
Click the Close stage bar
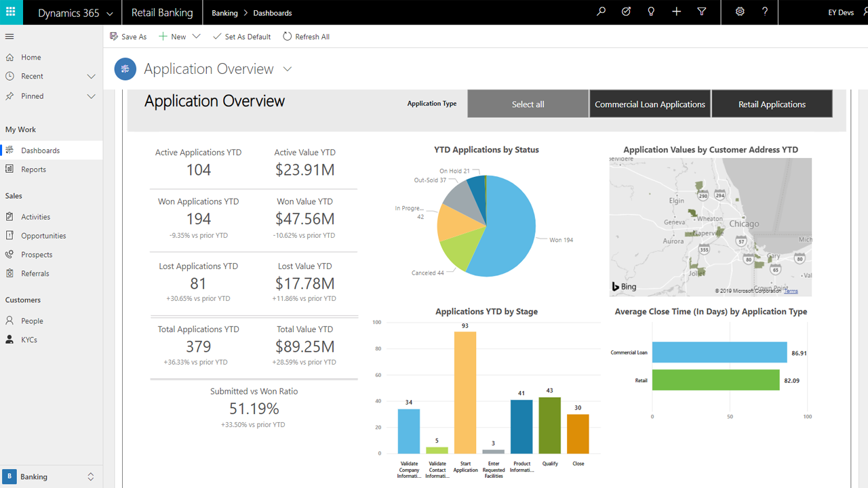(x=578, y=434)
